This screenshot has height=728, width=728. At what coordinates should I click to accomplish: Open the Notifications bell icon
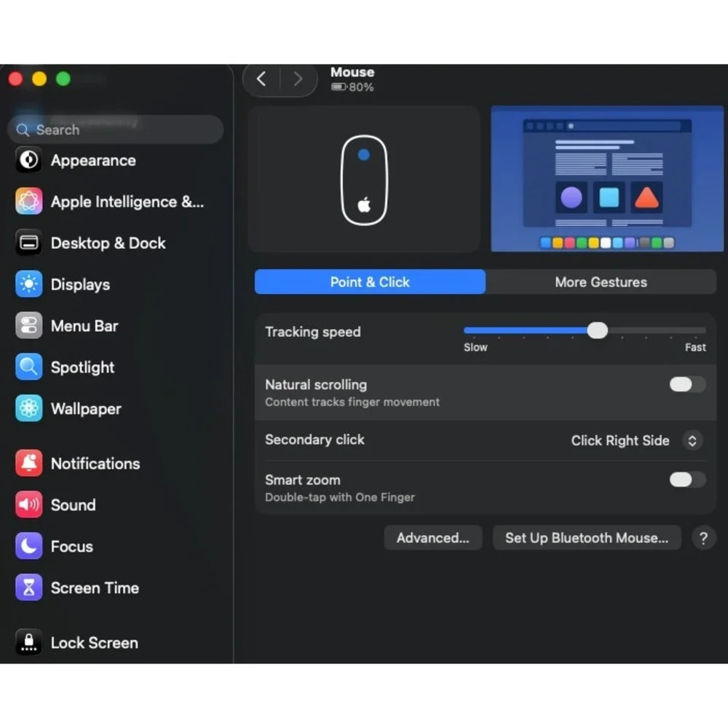pyautogui.click(x=29, y=463)
